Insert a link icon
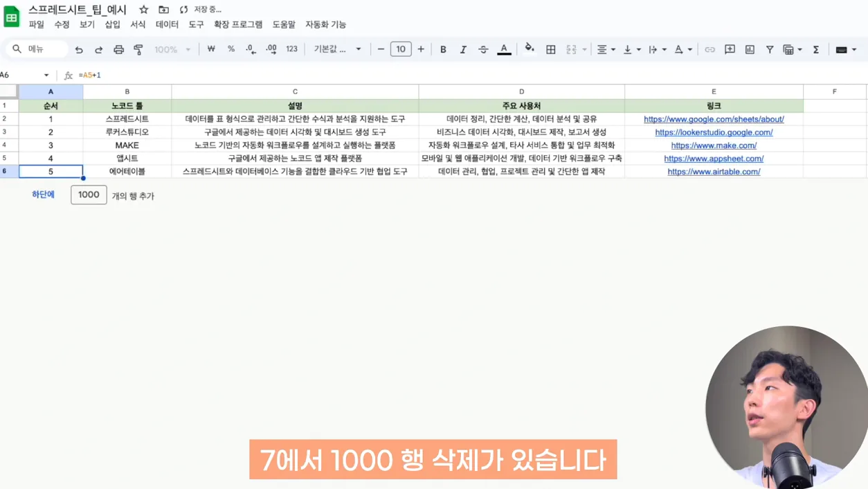 709,50
